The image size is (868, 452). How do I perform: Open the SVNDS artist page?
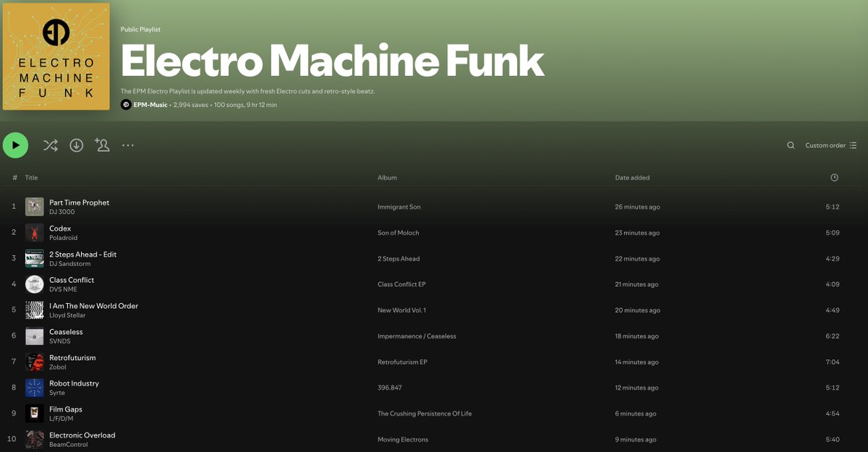(60, 341)
